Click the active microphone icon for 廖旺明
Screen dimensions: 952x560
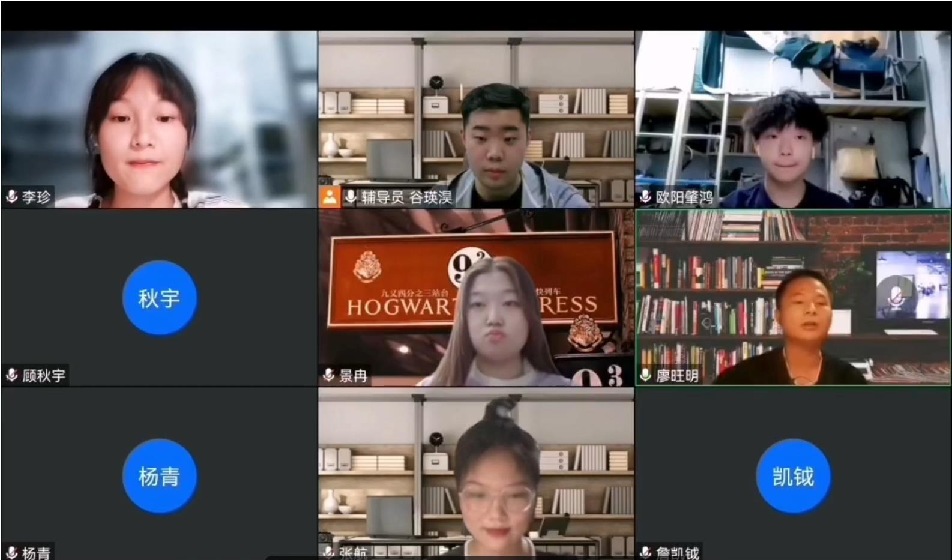[x=646, y=375]
